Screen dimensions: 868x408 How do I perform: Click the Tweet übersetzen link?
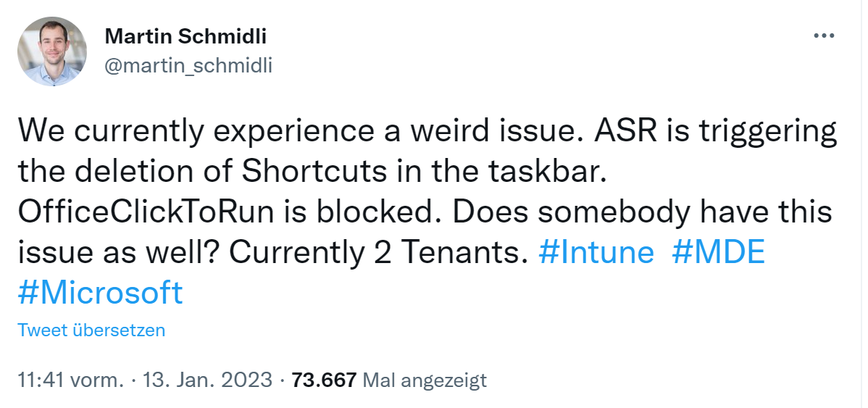pos(91,330)
